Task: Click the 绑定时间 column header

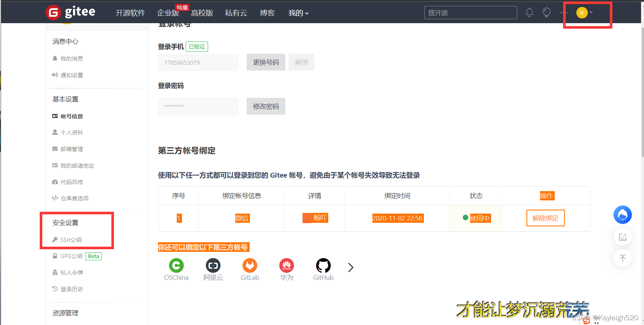Action: click(397, 196)
